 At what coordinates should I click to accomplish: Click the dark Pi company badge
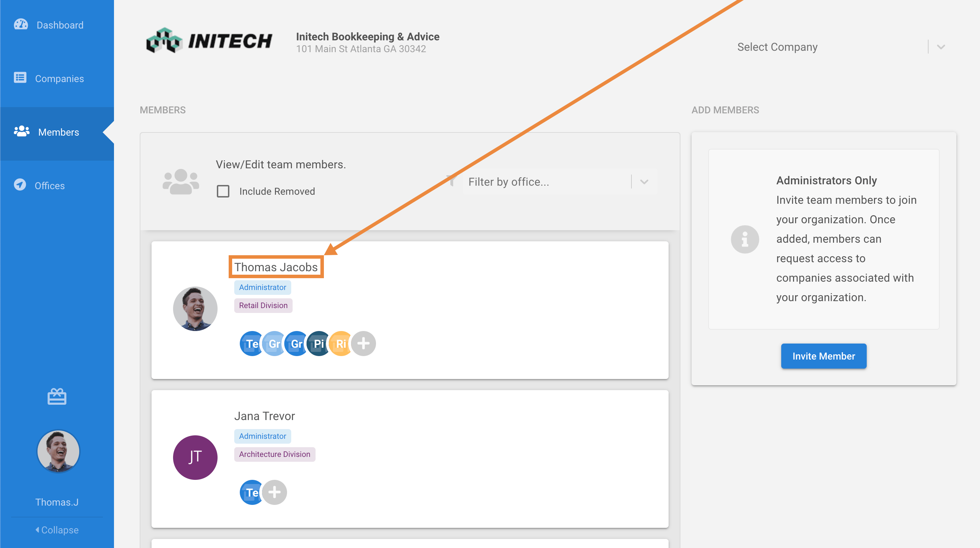(318, 344)
